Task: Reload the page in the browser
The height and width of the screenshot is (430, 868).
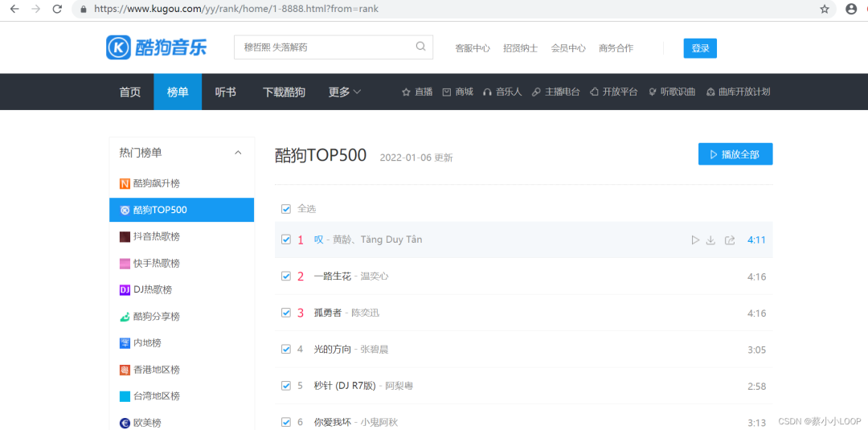Action: [x=57, y=10]
